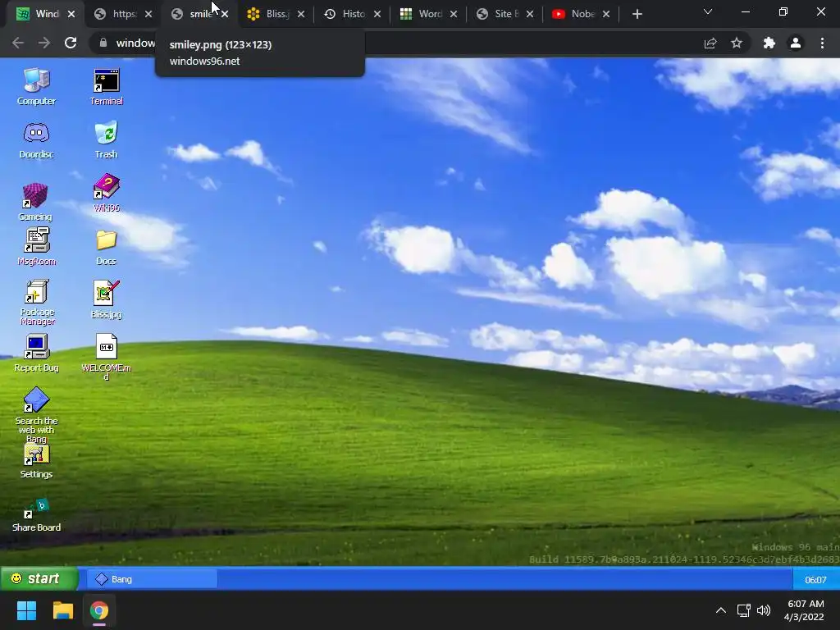Launch the MsgRoom desktop icon

tap(36, 246)
